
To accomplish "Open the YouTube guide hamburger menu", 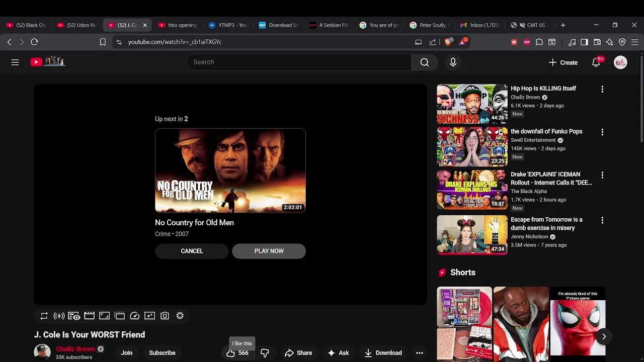I will coord(15,62).
